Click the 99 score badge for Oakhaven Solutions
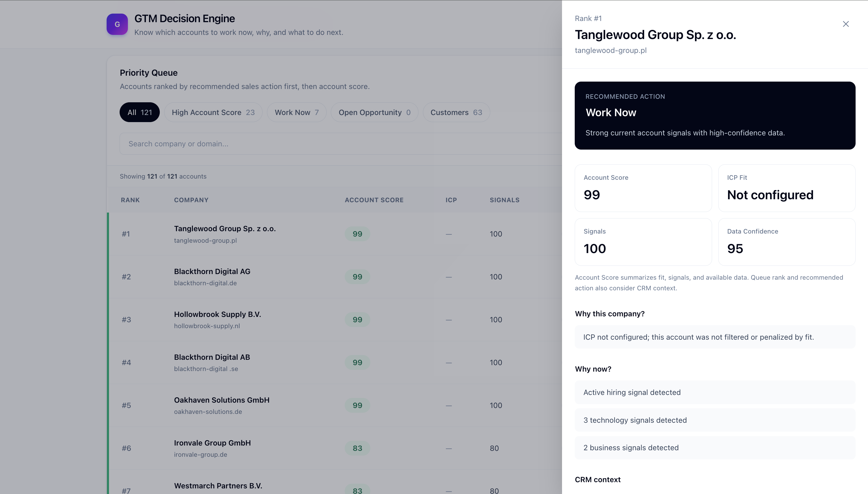 tap(357, 405)
